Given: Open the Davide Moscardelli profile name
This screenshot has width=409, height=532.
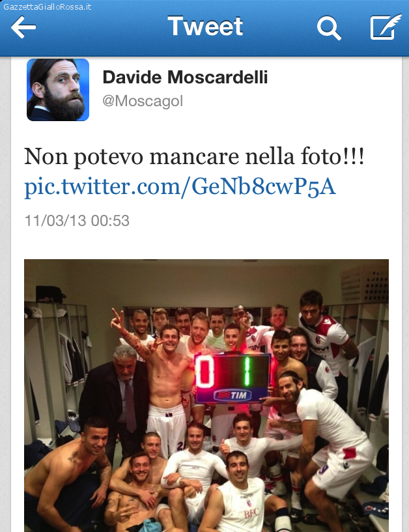Looking at the screenshot, I should tap(185, 77).
